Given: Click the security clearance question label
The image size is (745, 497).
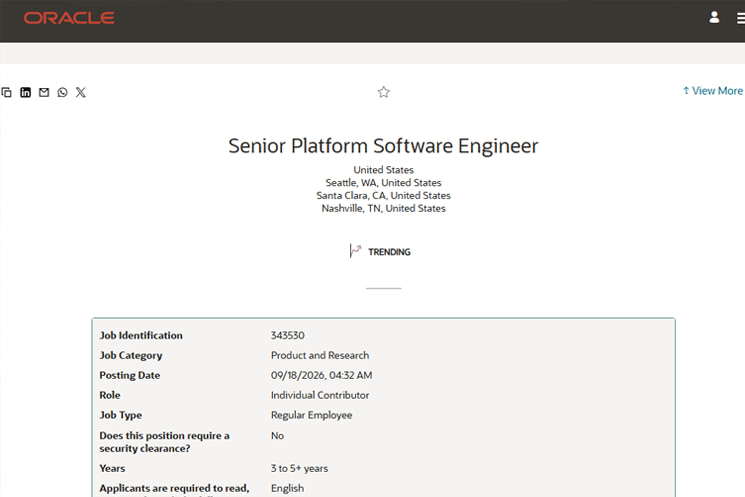Looking at the screenshot, I should click(x=164, y=442).
